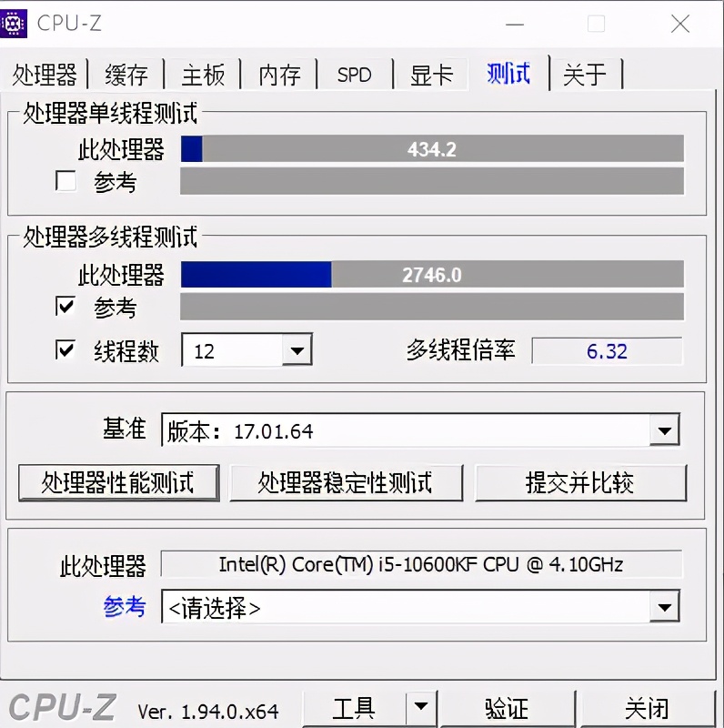The width and height of the screenshot is (724, 728).
Task: Open the 处理器 tab
Action: click(45, 75)
